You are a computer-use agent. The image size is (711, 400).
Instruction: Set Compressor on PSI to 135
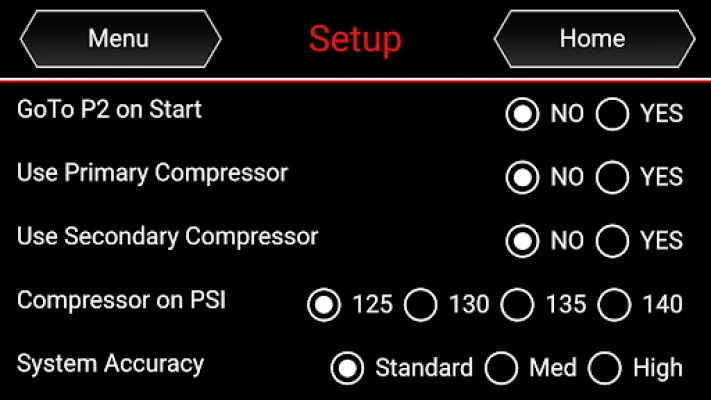[517, 305]
